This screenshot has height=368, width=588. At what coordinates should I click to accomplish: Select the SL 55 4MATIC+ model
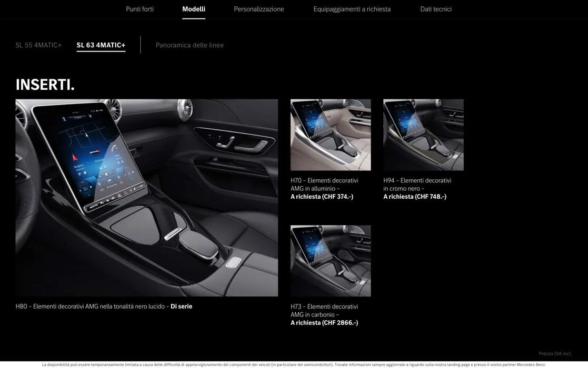tap(38, 45)
